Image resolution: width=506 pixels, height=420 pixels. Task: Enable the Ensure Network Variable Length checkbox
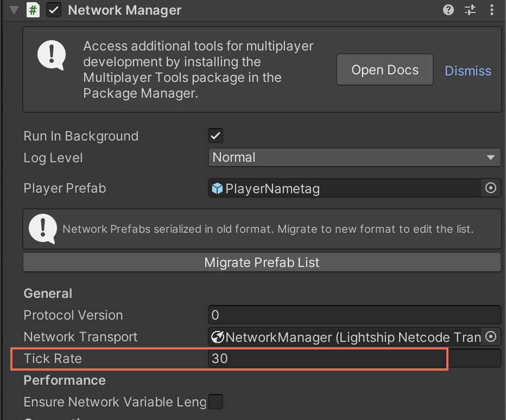[x=216, y=402]
